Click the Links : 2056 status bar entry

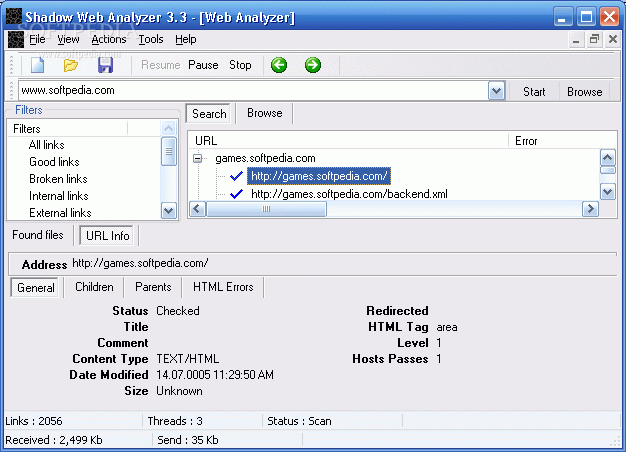point(34,421)
